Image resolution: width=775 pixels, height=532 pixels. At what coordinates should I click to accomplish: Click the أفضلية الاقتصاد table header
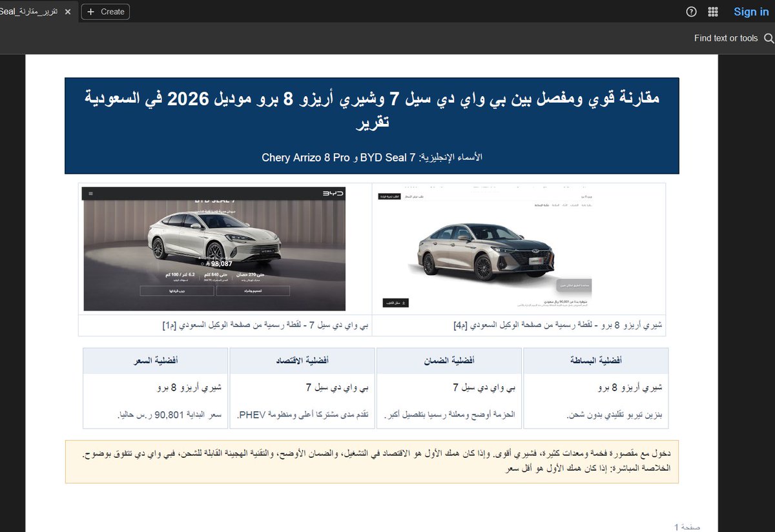pyautogui.click(x=302, y=360)
